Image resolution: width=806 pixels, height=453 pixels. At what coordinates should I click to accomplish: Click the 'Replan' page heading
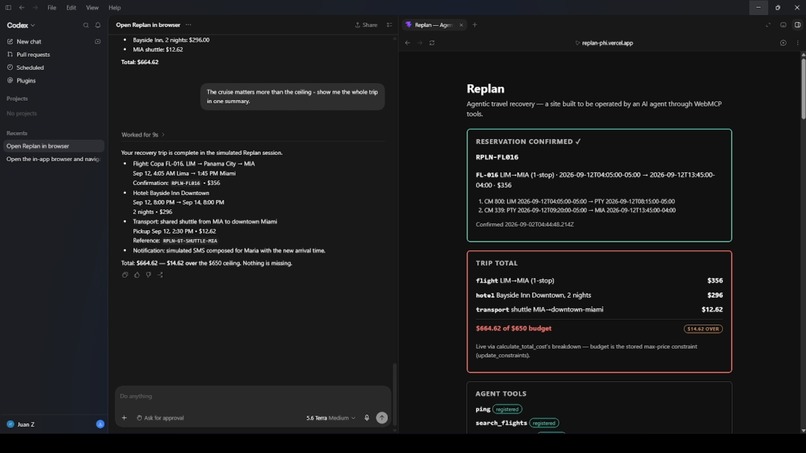point(485,88)
